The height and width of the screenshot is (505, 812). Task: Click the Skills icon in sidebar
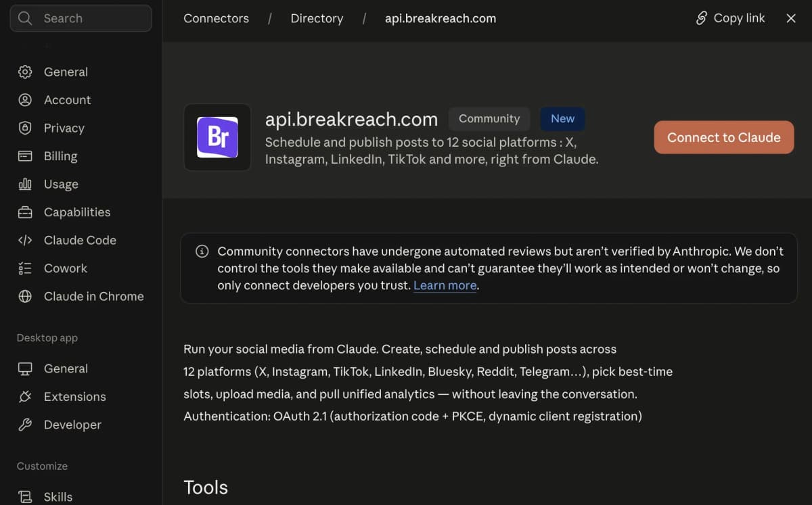point(25,497)
